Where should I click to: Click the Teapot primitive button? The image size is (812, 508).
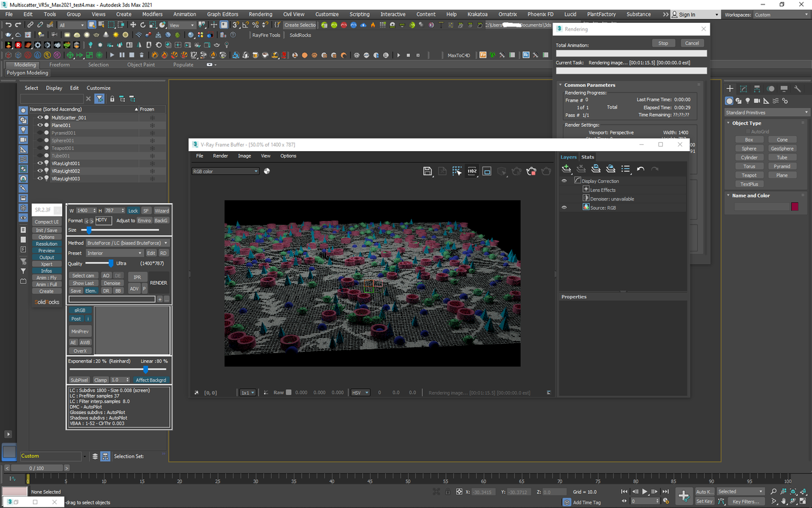click(x=749, y=175)
